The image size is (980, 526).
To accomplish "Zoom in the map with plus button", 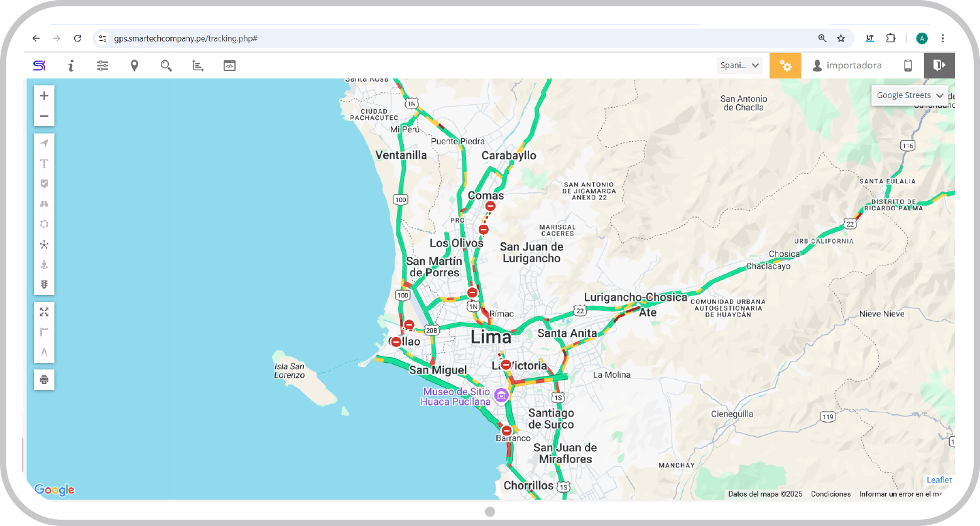I will [x=44, y=96].
